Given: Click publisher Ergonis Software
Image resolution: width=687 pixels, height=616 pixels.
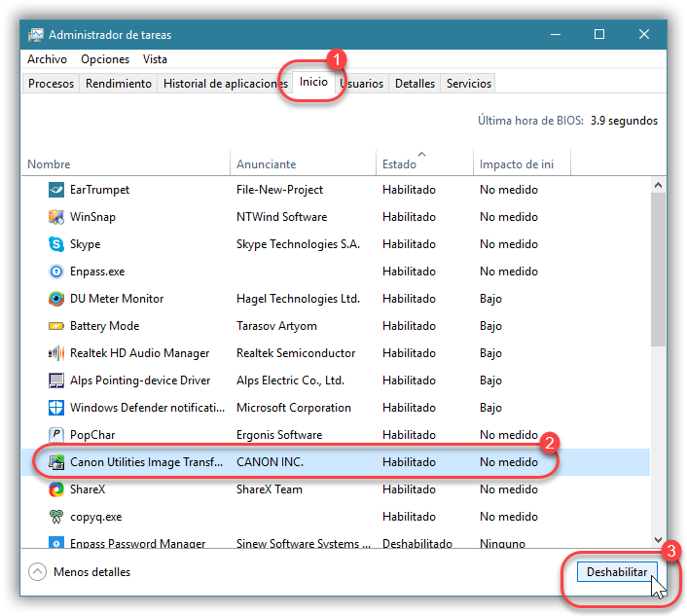Looking at the screenshot, I should coord(279,435).
